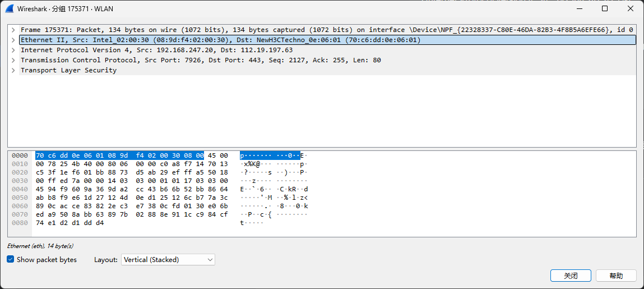Screen dimensions: 644x289
Task: Uncheck the Show packet bytes checkbox
Action: (x=11, y=259)
